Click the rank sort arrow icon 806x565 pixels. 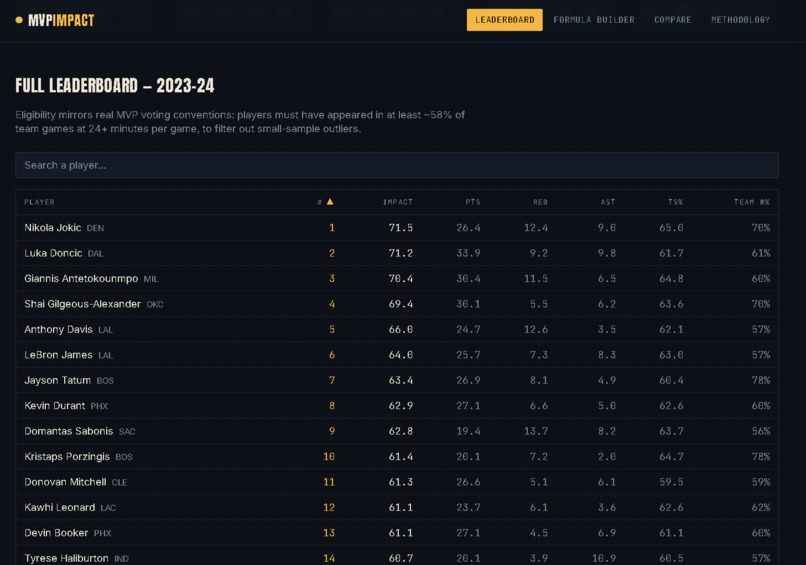click(330, 202)
